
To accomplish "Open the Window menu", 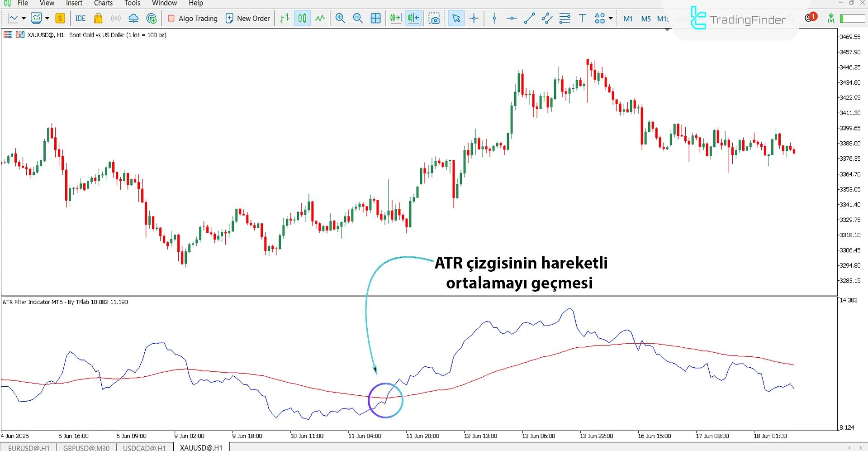I will pos(164,3).
